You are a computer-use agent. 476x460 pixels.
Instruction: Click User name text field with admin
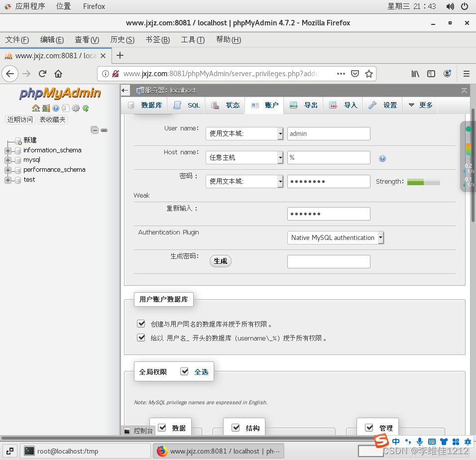point(329,133)
